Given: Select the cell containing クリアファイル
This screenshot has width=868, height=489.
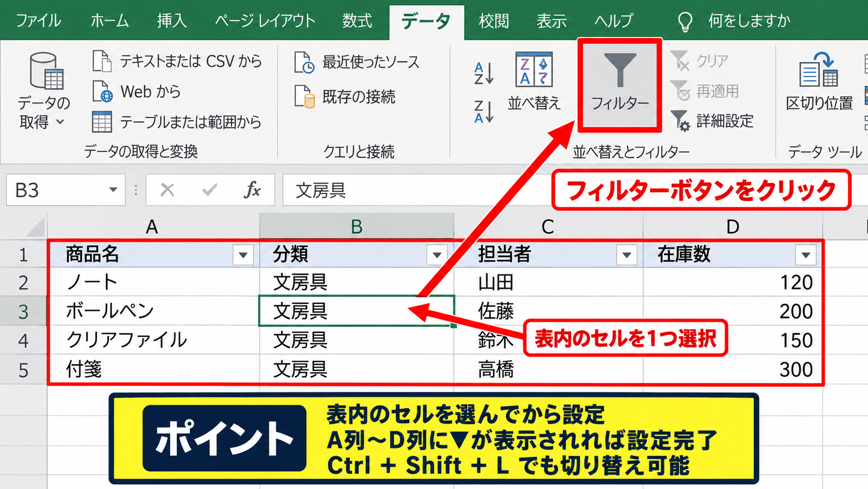Looking at the screenshot, I should [153, 340].
